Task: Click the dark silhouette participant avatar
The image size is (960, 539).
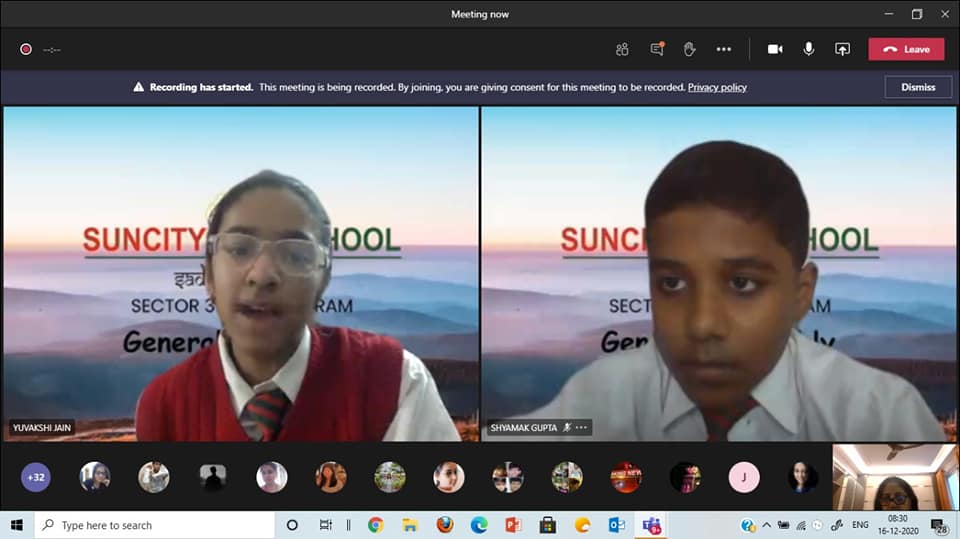Action: (212, 477)
